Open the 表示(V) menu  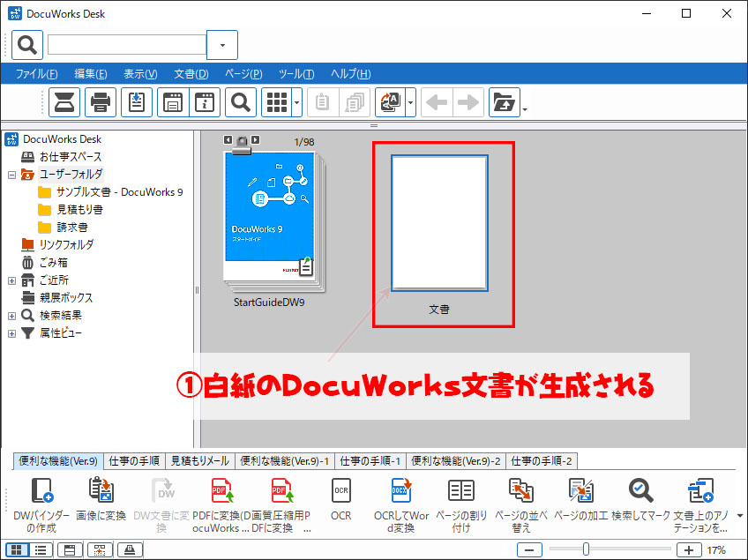(x=141, y=74)
